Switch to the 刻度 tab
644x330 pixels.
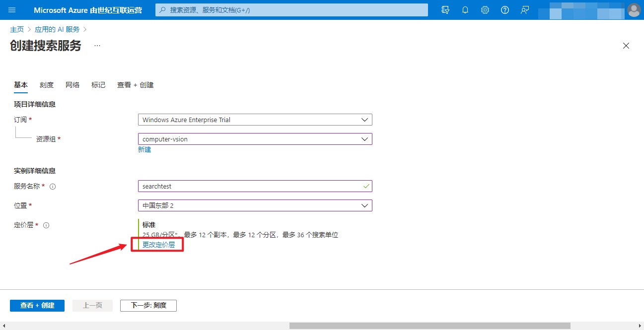coord(47,85)
